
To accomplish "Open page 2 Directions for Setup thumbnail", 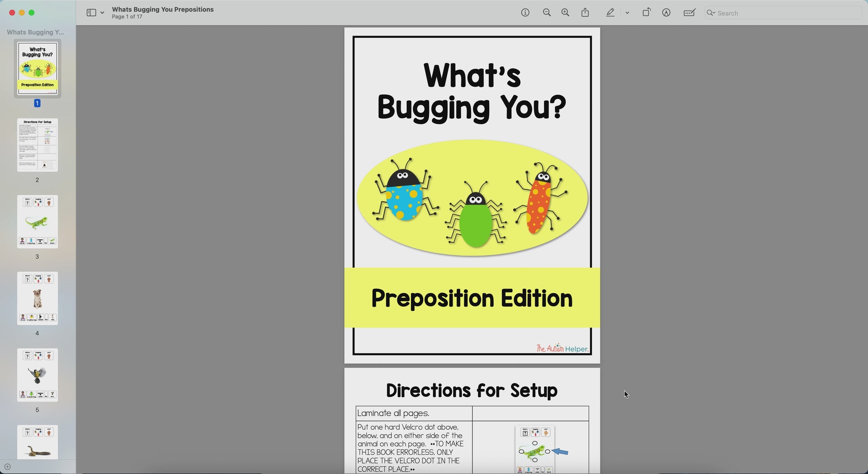I will (37, 145).
